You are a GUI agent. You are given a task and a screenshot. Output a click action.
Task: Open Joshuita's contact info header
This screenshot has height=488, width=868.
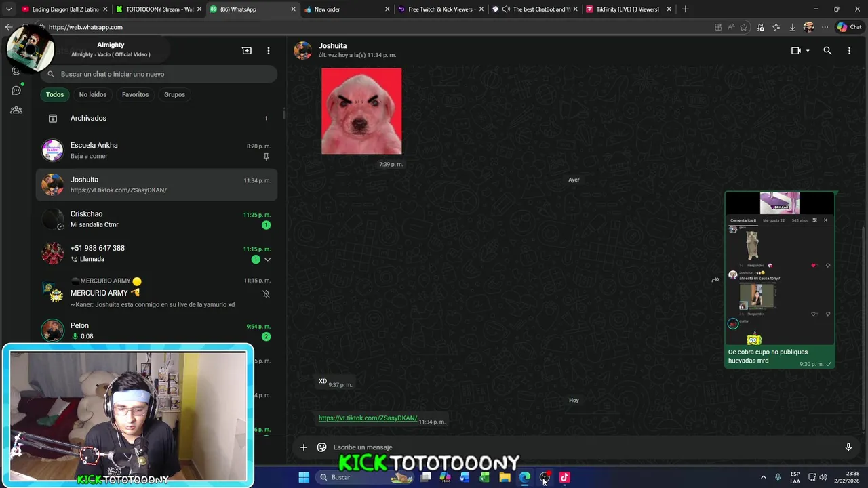click(357, 50)
